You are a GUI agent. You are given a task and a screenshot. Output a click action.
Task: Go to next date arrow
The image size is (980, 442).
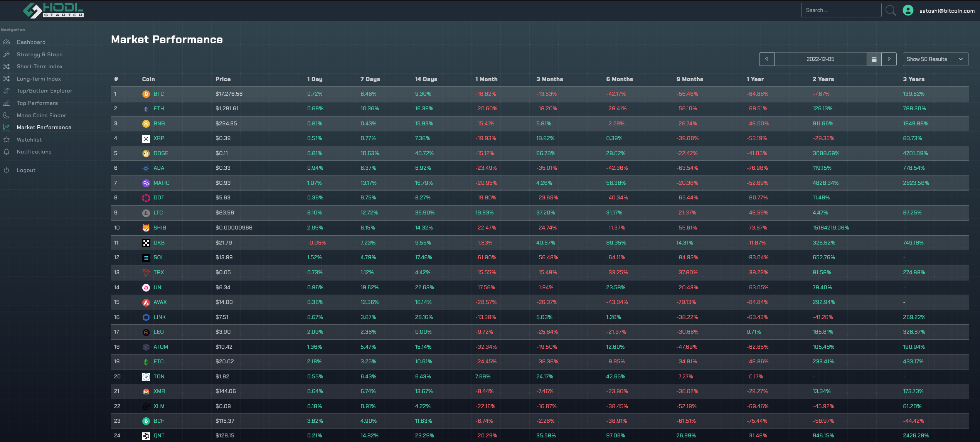pos(889,59)
